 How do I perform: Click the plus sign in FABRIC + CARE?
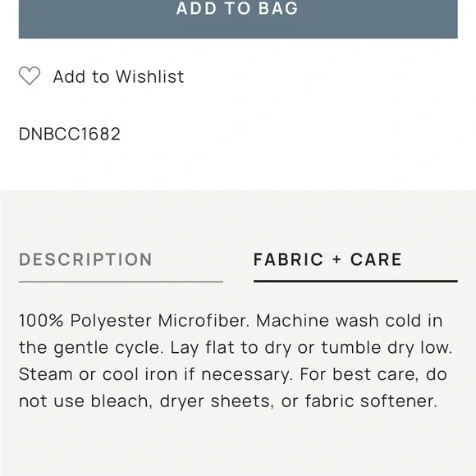(x=336, y=260)
